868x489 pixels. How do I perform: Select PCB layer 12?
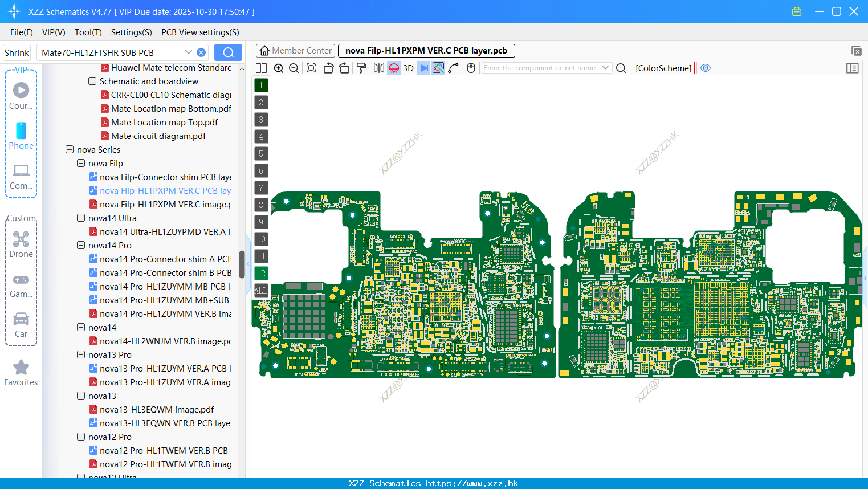coord(261,274)
